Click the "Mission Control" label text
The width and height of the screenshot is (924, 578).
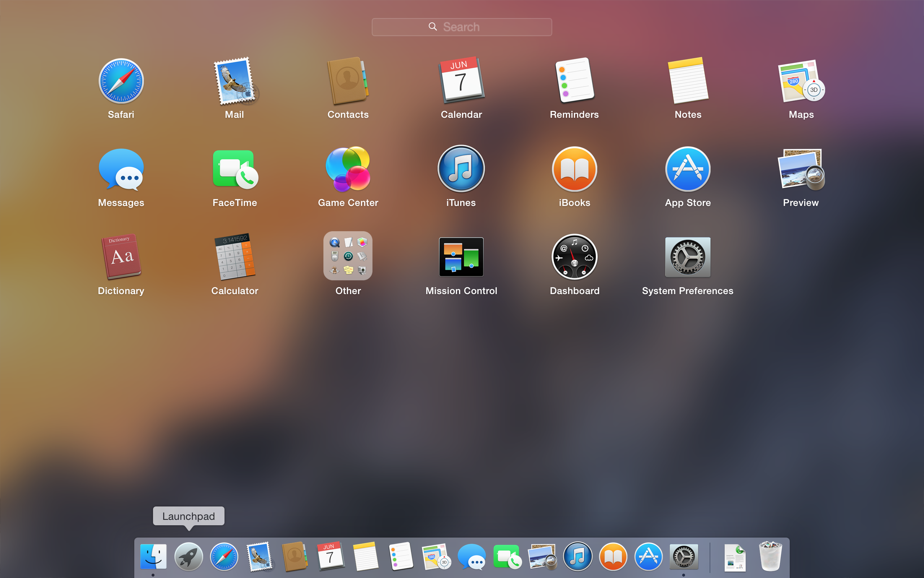point(461,291)
